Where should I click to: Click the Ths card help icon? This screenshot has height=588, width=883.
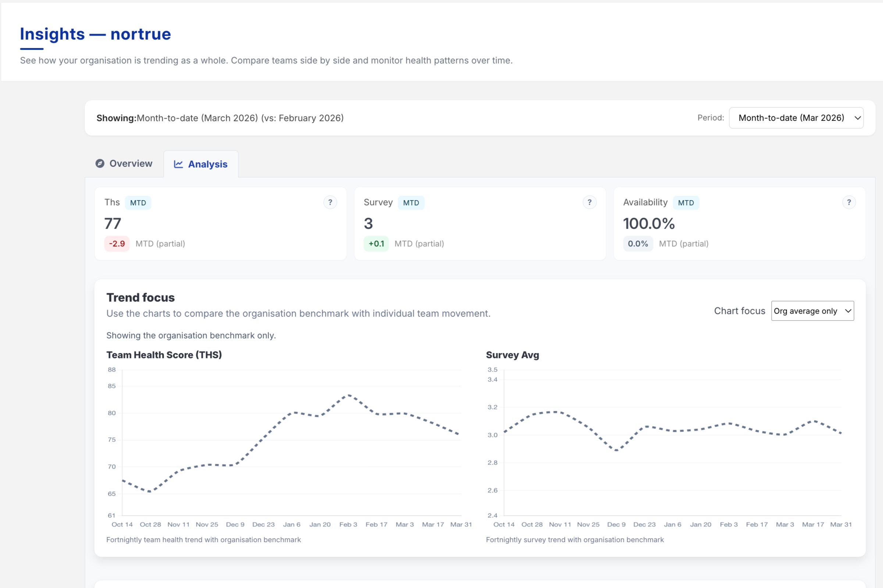[330, 202]
